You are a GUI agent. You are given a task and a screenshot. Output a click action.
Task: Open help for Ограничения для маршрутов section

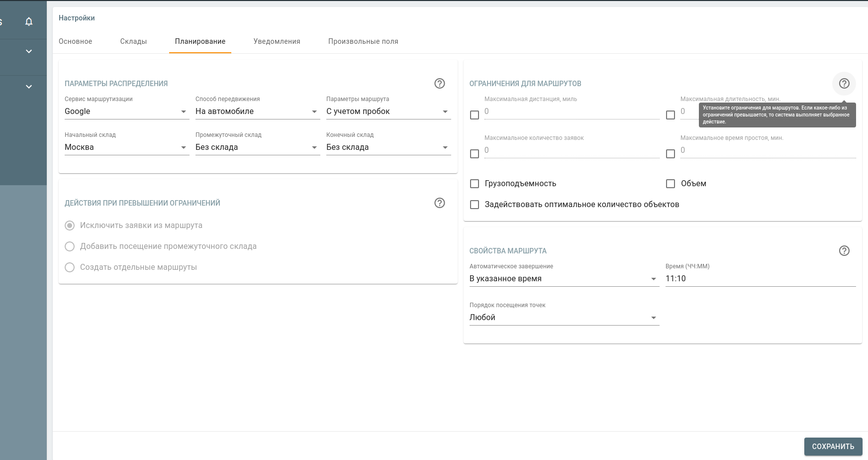[844, 84]
